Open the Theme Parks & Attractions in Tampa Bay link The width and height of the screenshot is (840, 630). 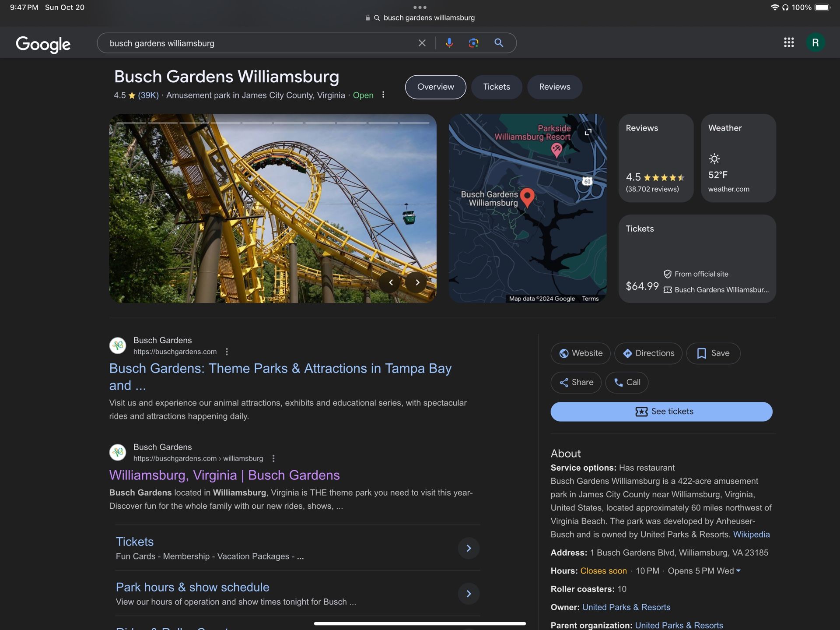pos(280,377)
